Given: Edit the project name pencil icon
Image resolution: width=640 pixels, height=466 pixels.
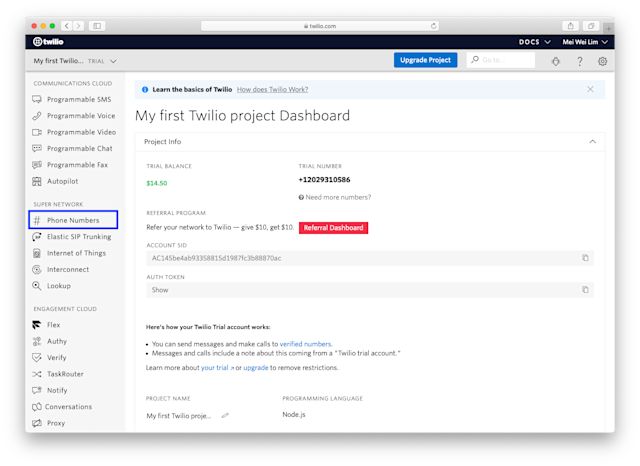Looking at the screenshot, I should pos(225,415).
